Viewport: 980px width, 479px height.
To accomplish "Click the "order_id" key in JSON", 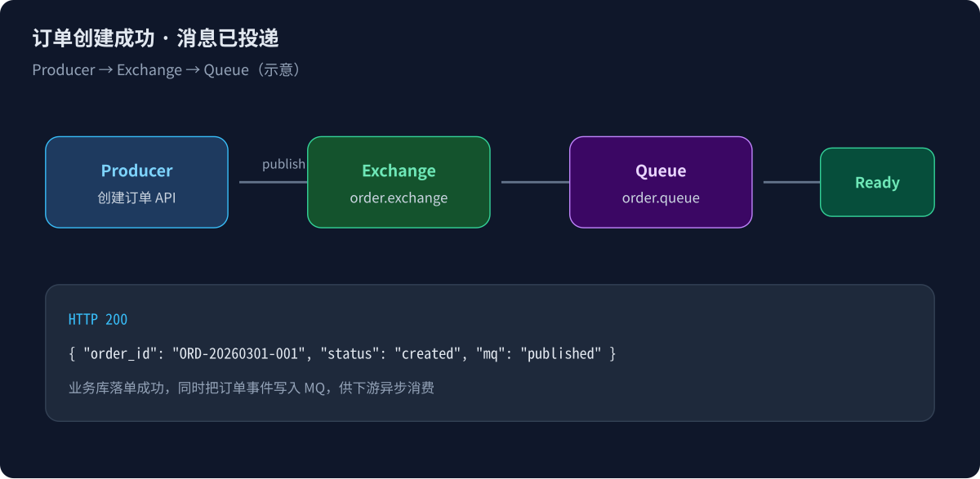I will pyautogui.click(x=122, y=354).
